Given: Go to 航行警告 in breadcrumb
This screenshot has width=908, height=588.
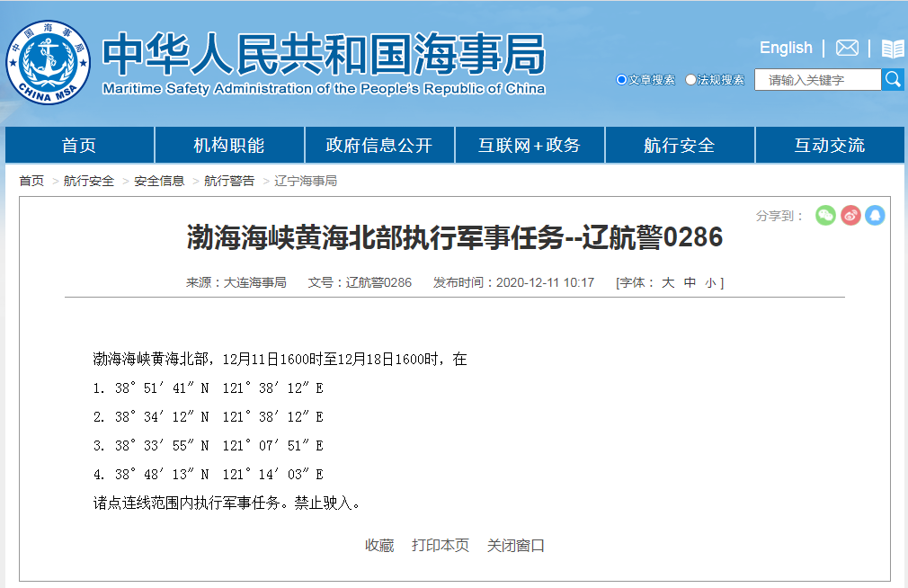Looking at the screenshot, I should tap(229, 182).
